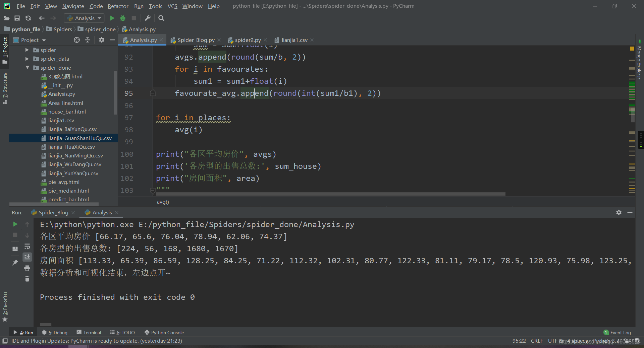Select the Spider_Blog run tab

[53, 212]
